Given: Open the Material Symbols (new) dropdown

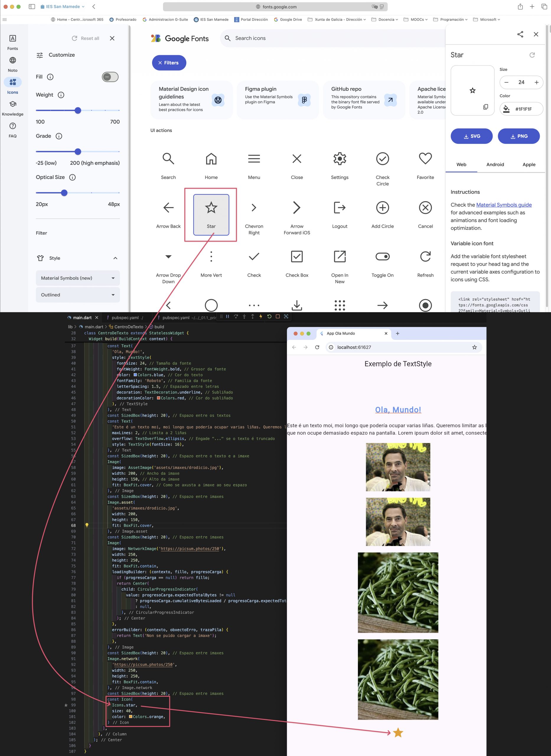Looking at the screenshot, I should 78,278.
